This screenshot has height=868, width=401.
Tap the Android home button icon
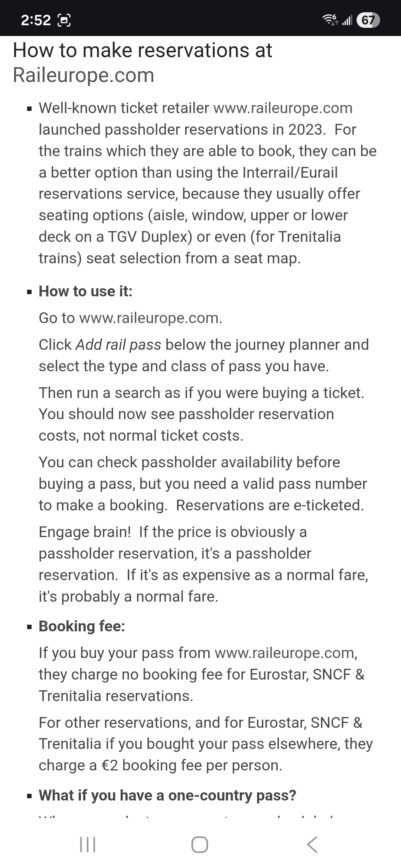tap(199, 845)
